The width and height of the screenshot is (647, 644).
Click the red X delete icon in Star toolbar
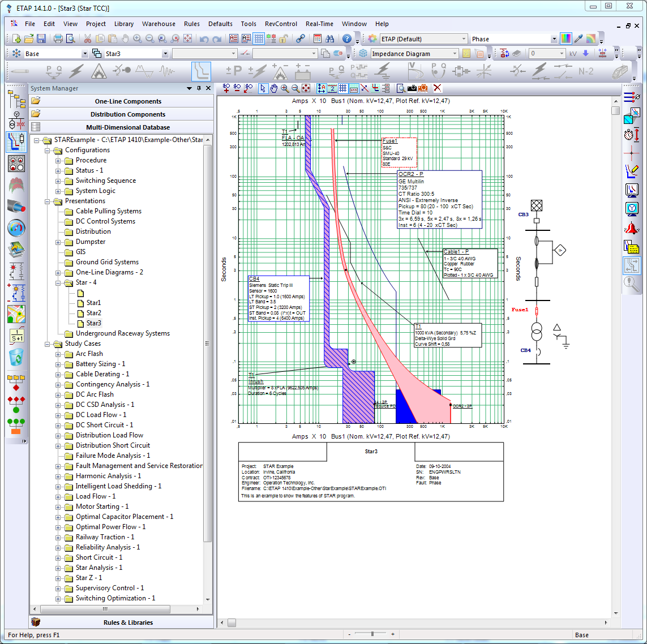pos(438,88)
